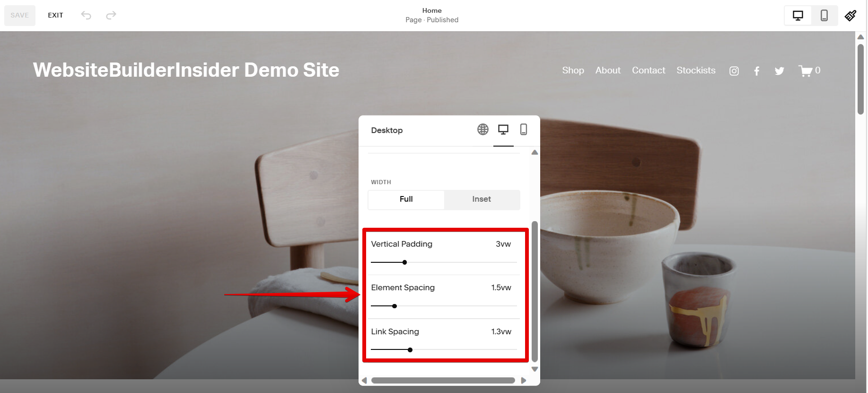Open Instagram social icon in header
The height and width of the screenshot is (393, 868).
pos(734,71)
